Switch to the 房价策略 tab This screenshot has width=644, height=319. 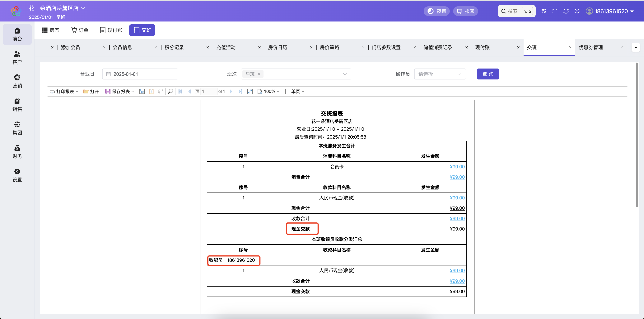329,48
